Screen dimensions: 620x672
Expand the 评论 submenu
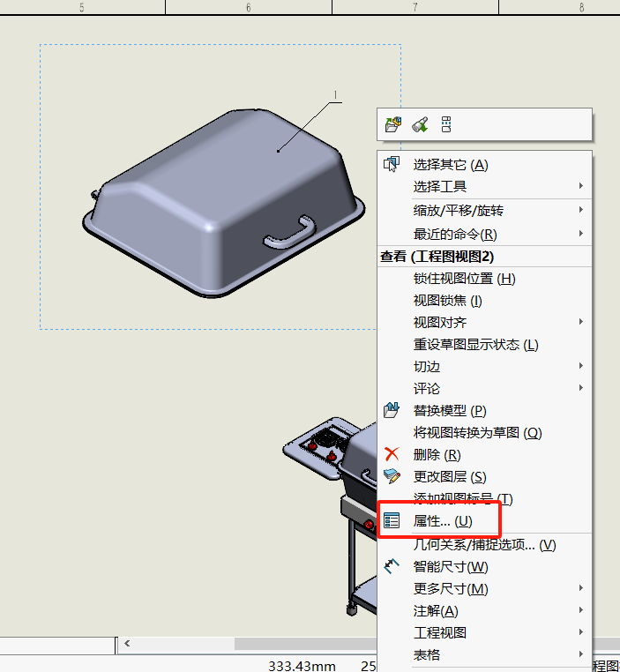coord(581,387)
